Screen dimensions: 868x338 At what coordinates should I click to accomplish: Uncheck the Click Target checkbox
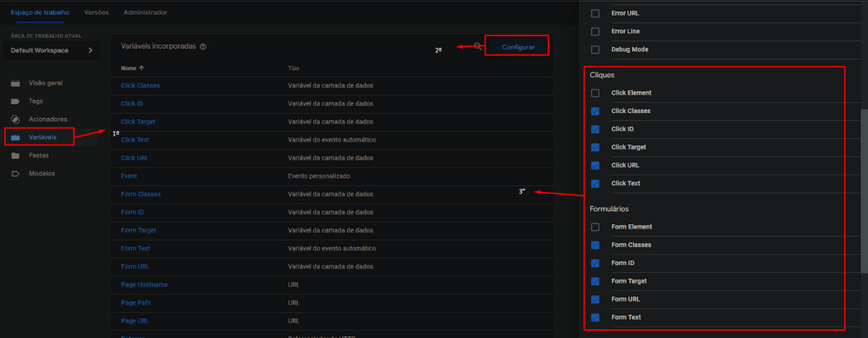595,148
